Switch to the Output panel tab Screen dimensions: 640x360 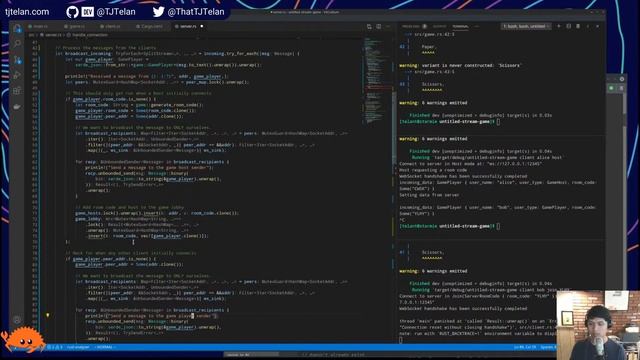(439, 26)
